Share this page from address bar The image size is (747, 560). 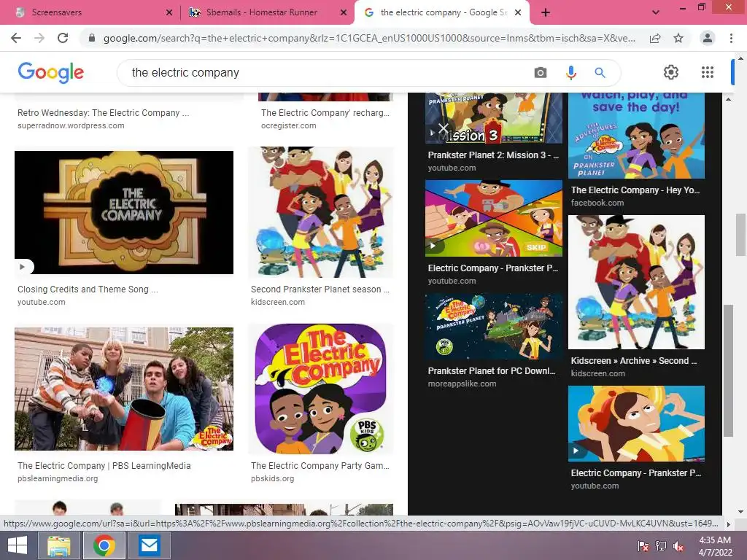(x=655, y=38)
